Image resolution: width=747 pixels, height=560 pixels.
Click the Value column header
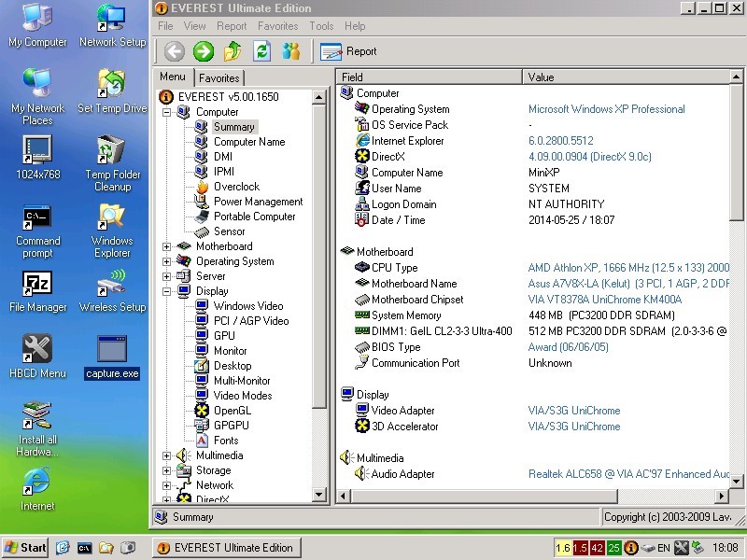click(626, 77)
